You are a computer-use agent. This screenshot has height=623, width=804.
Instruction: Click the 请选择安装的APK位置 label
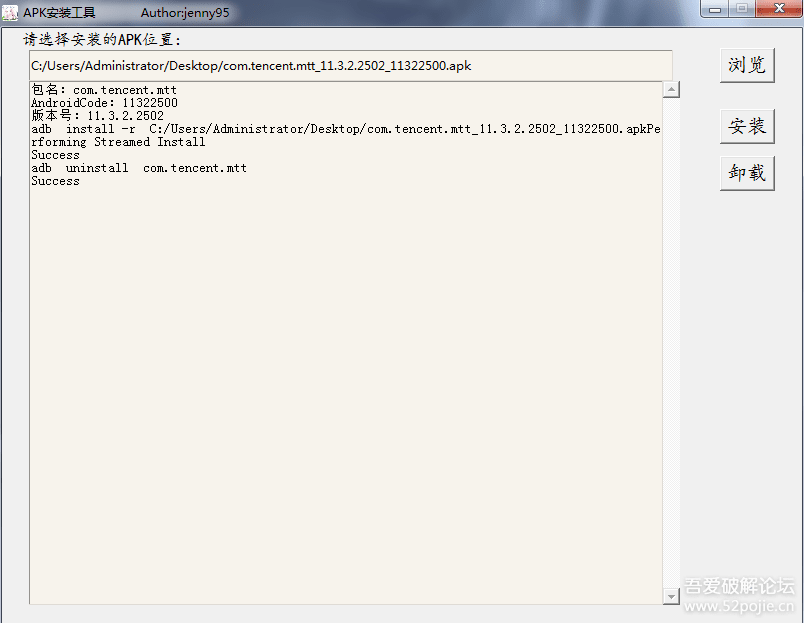click(x=102, y=39)
